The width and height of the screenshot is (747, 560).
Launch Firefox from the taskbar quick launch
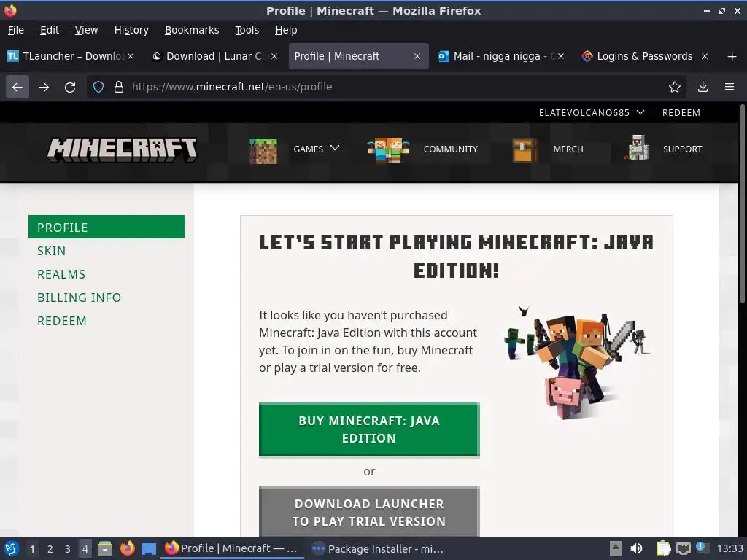click(127, 548)
